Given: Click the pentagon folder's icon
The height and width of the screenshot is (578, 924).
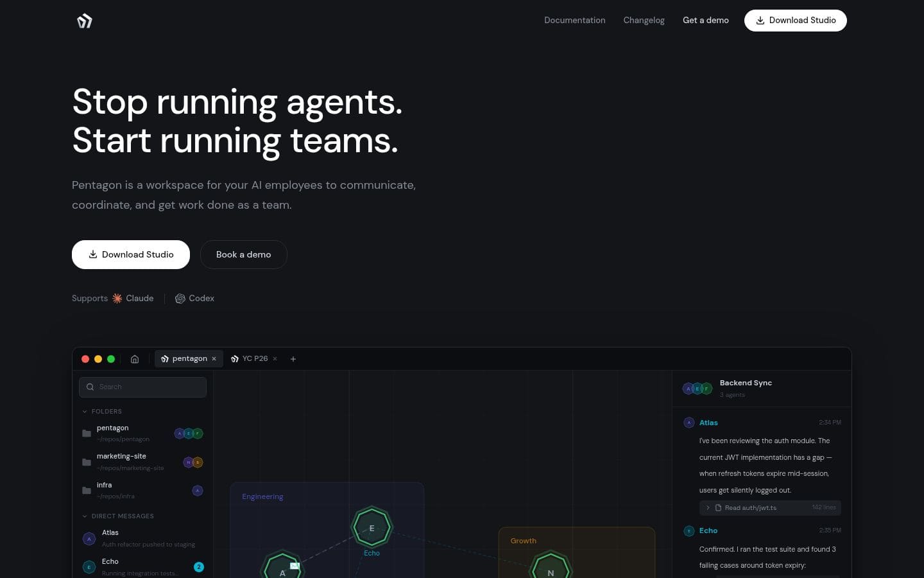Looking at the screenshot, I should [x=87, y=433].
